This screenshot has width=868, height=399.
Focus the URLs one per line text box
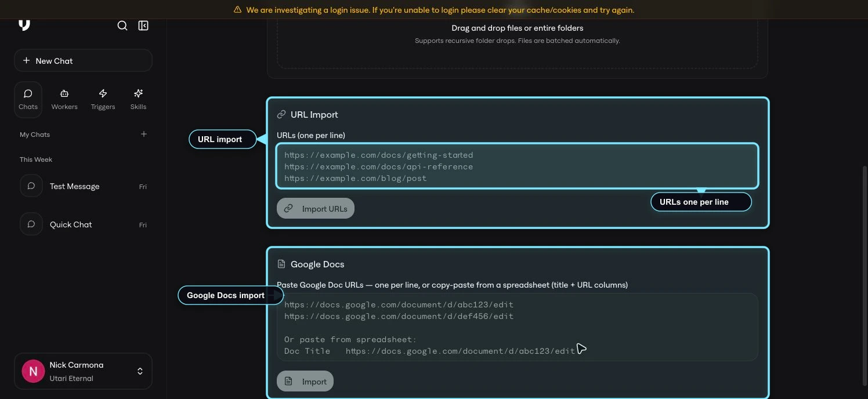click(x=517, y=166)
